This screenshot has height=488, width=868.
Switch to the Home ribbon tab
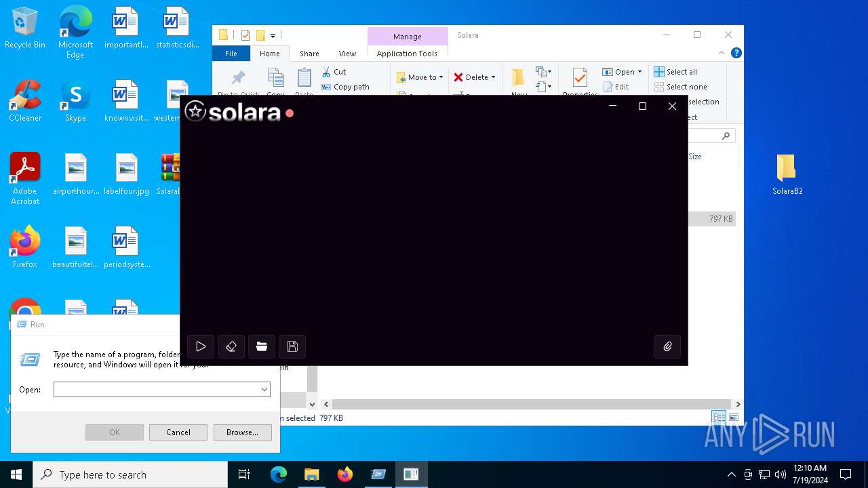[269, 54]
